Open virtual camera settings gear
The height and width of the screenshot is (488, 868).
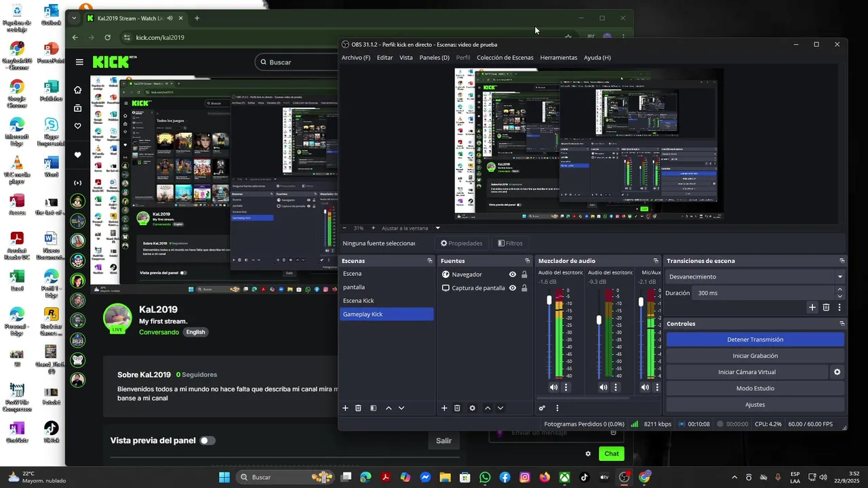coord(837,372)
